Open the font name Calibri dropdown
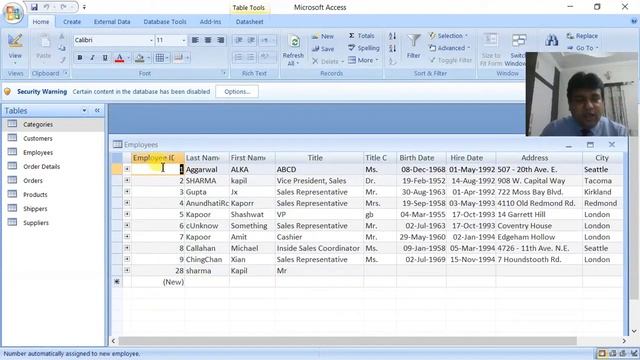The image size is (640, 360). 151,40
